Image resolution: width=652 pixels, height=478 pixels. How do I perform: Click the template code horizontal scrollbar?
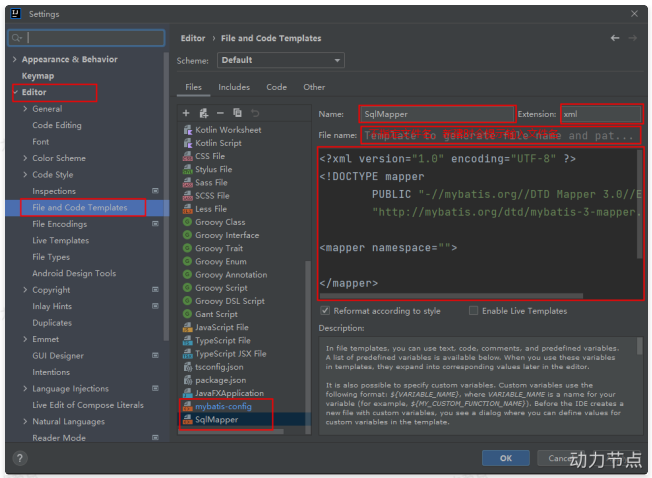tap(451, 296)
